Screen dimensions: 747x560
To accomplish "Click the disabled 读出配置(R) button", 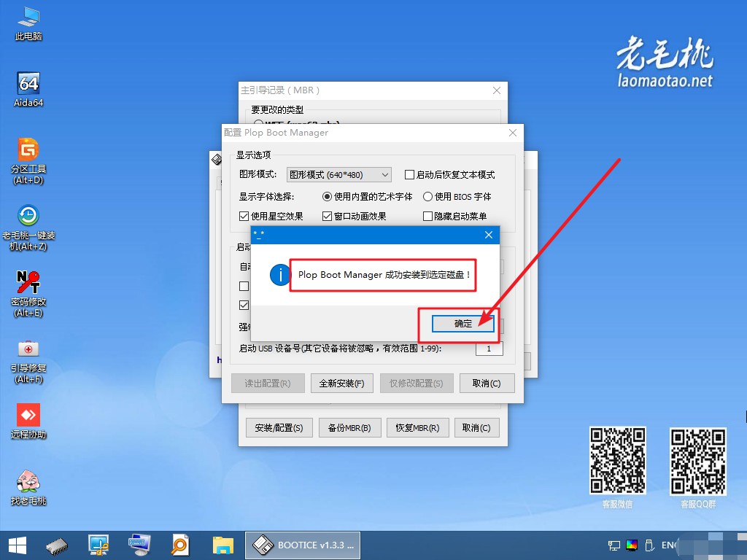I will tap(268, 384).
